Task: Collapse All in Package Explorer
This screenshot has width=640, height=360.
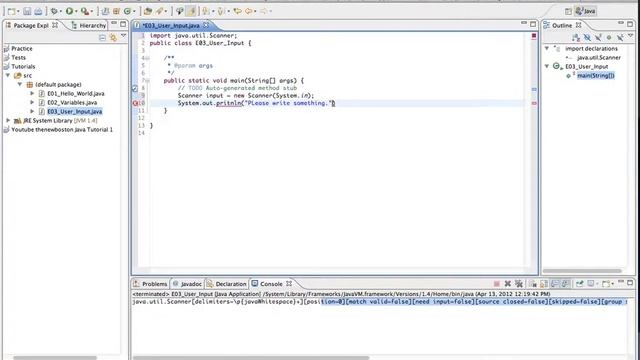Action: 102,38
